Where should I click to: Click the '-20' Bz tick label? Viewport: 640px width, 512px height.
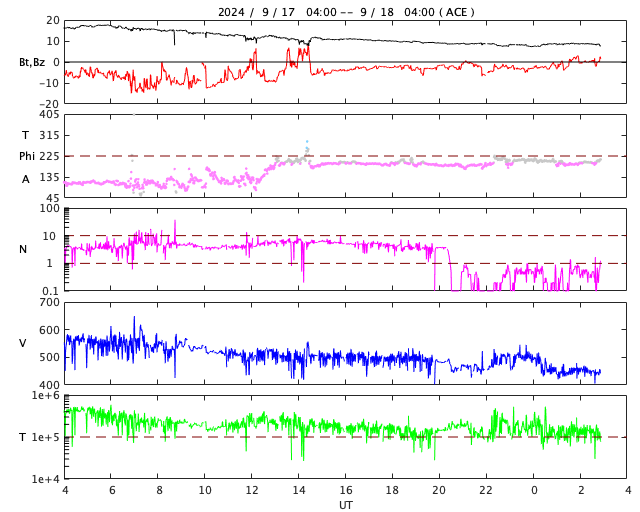[x=49, y=104]
